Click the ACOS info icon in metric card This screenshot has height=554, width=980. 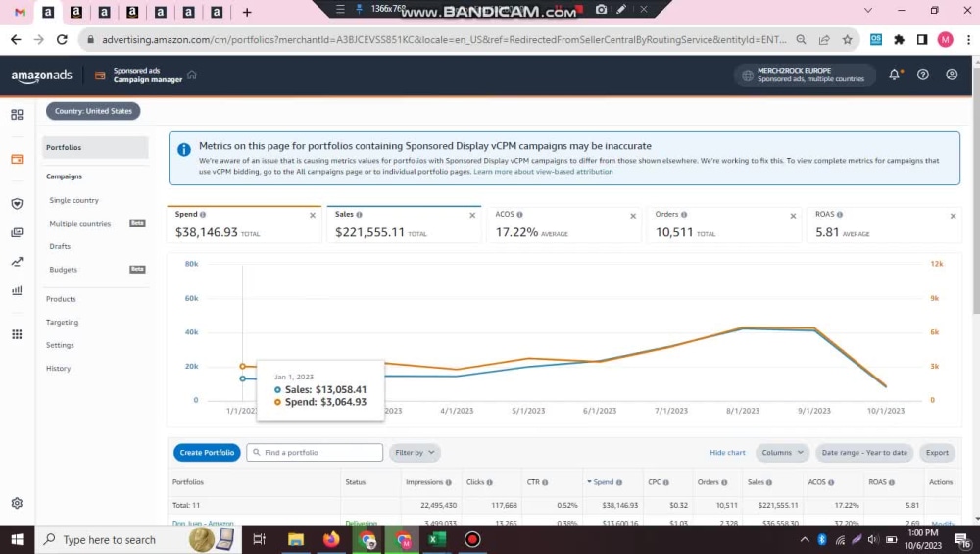(520, 215)
